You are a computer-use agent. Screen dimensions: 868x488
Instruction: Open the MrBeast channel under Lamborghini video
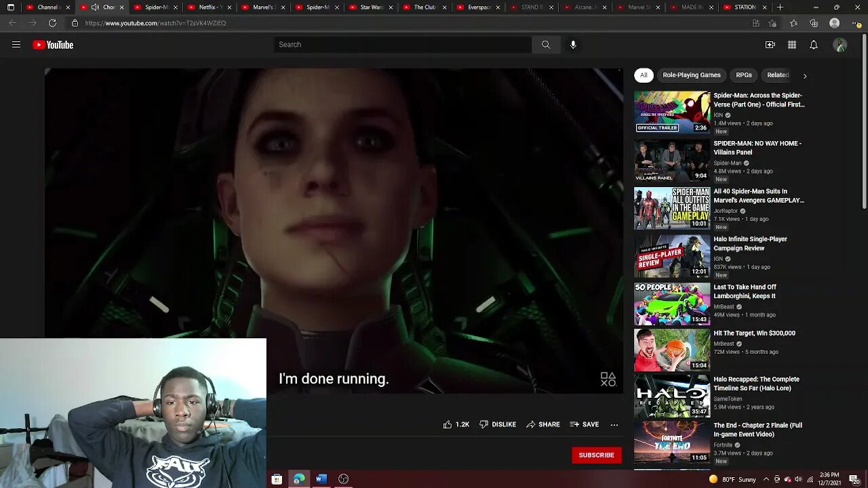point(724,306)
